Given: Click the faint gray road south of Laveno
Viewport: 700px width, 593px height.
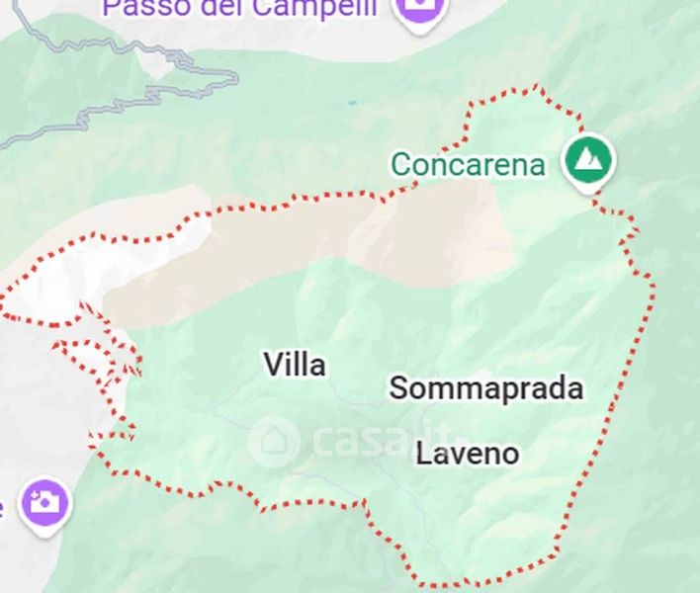Looking at the screenshot, I should tap(415, 500).
